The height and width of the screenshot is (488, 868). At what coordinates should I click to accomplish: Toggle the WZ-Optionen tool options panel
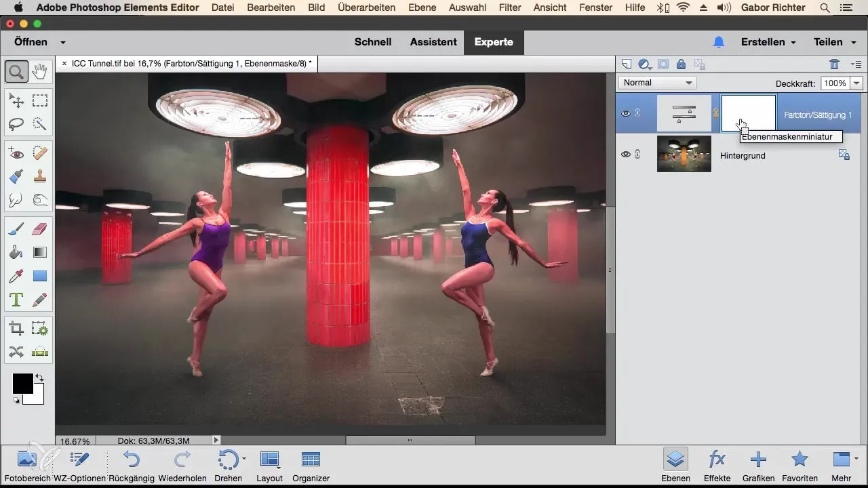pyautogui.click(x=80, y=466)
